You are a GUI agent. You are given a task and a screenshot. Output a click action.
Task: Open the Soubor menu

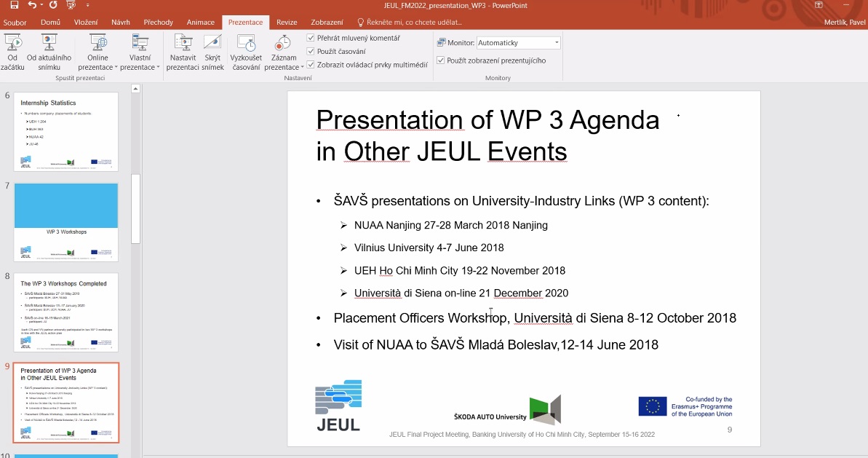pos(15,22)
